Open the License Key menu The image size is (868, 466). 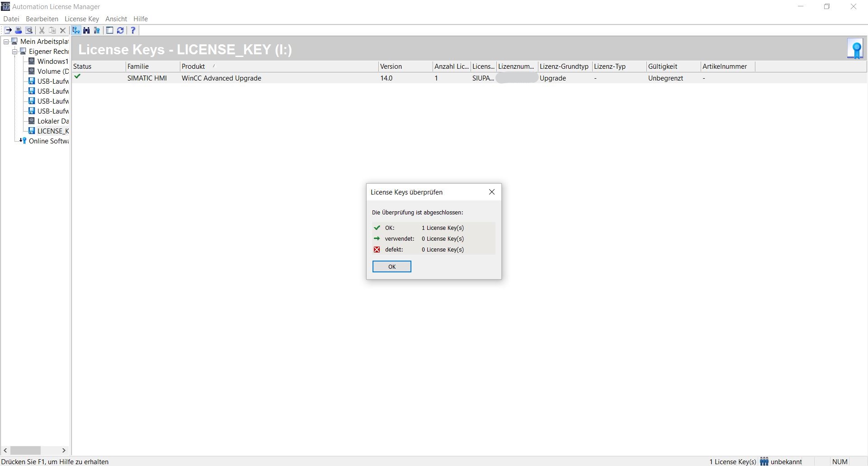coord(82,19)
